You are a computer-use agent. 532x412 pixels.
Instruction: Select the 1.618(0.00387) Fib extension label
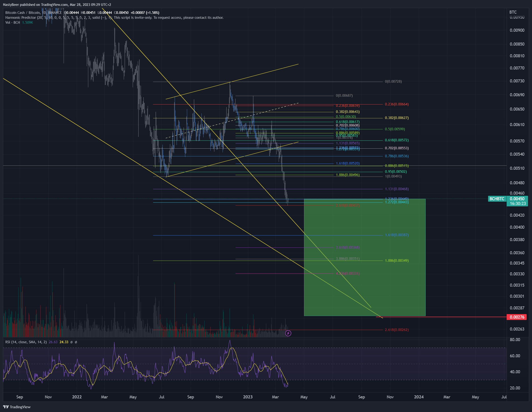pos(397,235)
